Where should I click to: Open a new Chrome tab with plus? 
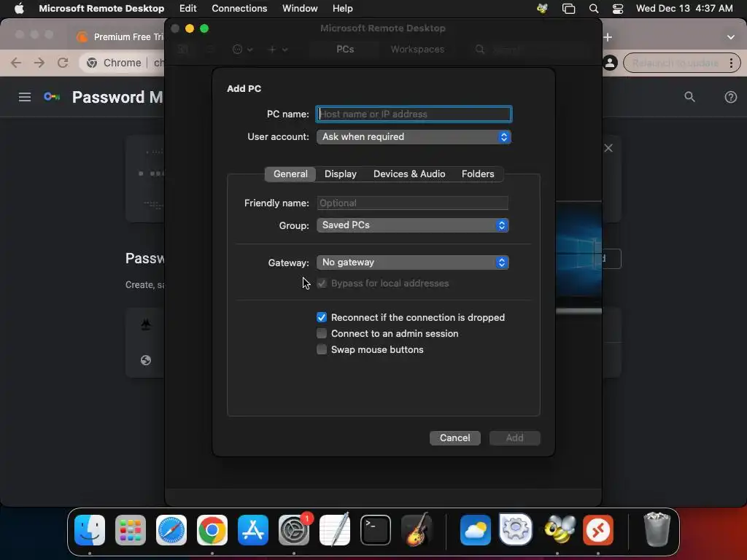608,37
